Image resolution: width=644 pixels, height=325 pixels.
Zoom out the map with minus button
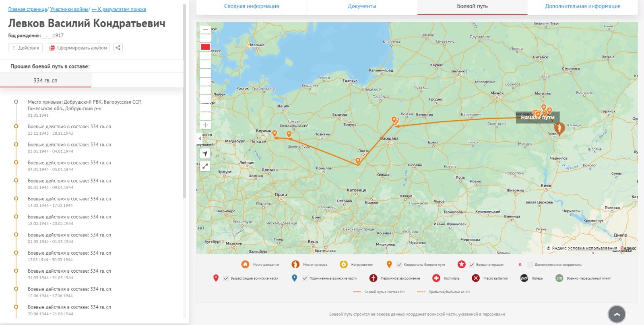tap(205, 30)
